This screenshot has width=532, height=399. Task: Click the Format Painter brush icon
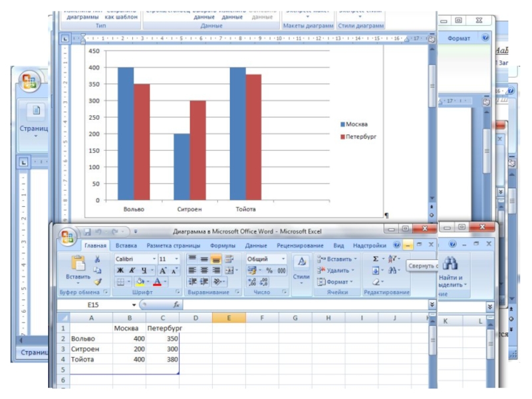[97, 282]
